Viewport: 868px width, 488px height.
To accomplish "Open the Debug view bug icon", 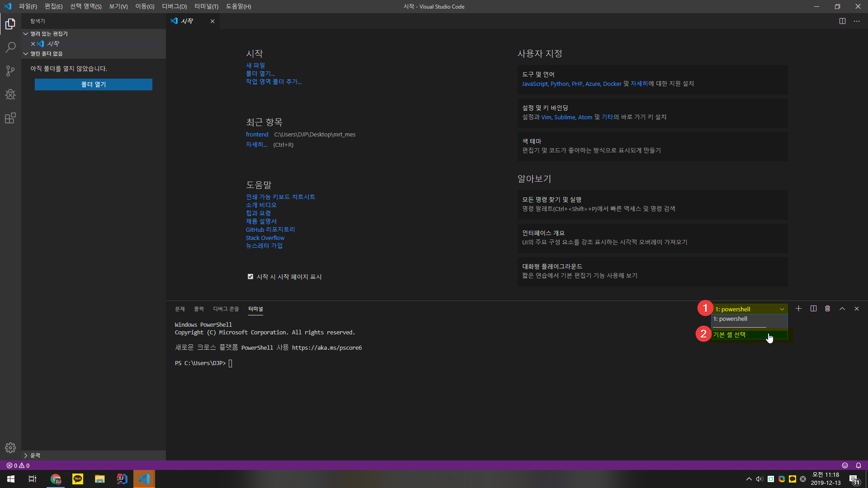I will (10, 94).
